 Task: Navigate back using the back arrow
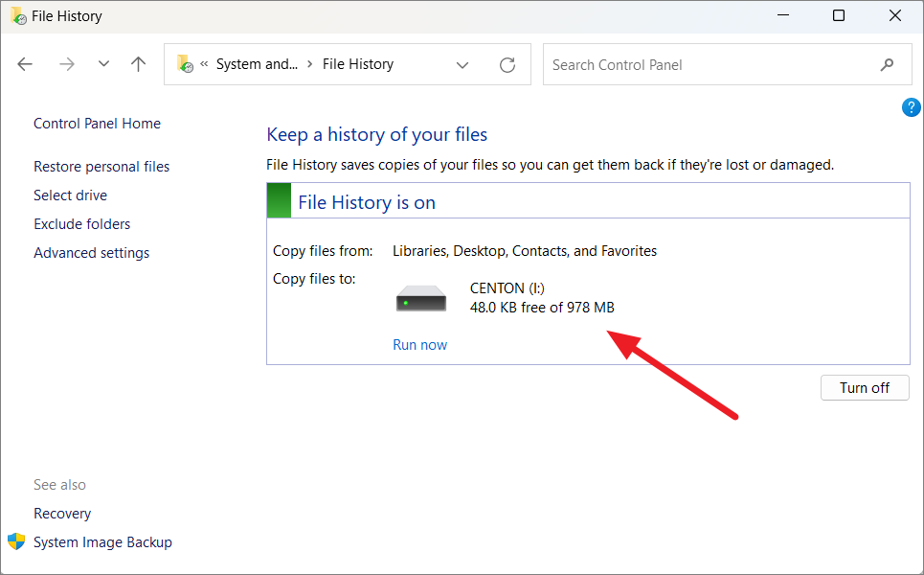point(25,64)
